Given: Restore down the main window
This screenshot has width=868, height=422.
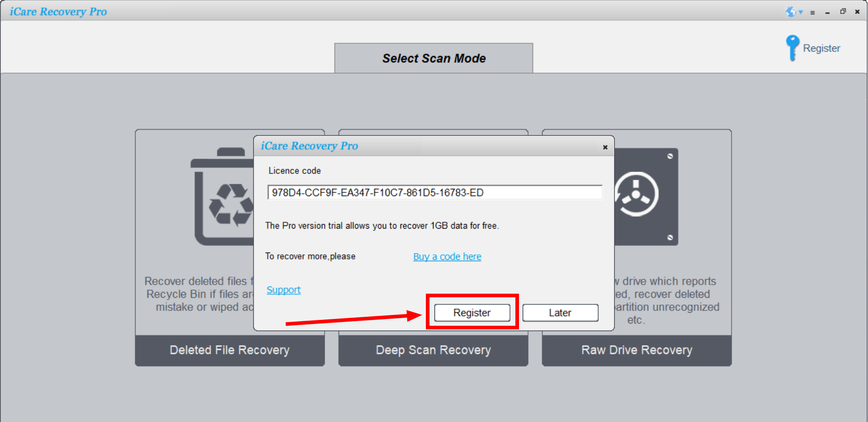Looking at the screenshot, I should [x=843, y=12].
